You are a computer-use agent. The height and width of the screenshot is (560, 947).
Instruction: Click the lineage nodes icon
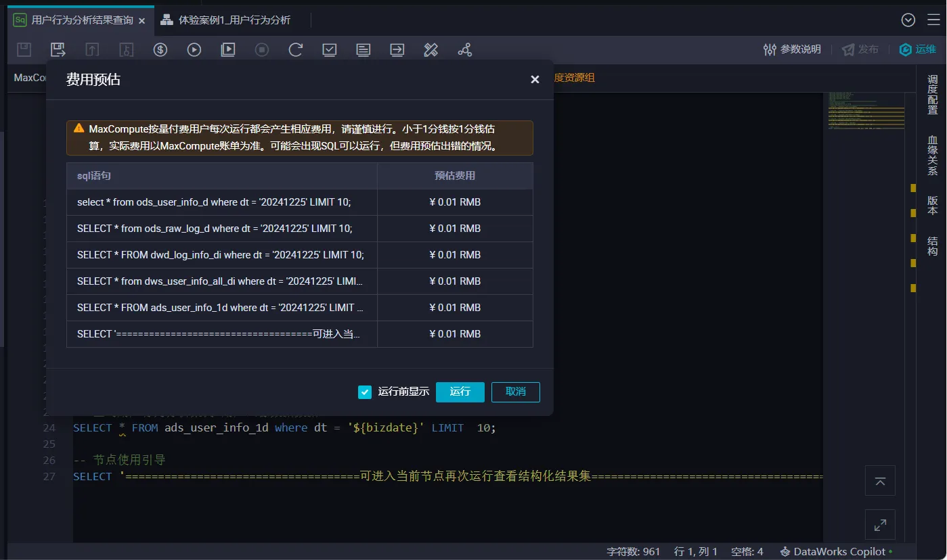(465, 49)
